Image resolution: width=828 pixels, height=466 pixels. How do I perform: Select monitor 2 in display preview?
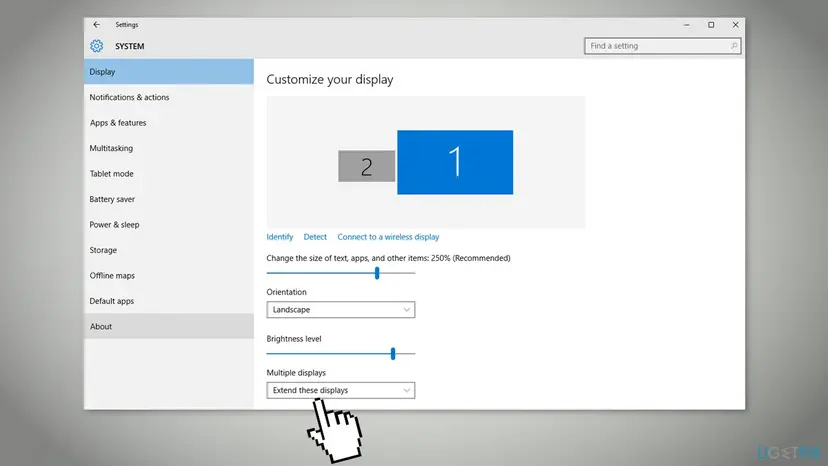click(366, 166)
